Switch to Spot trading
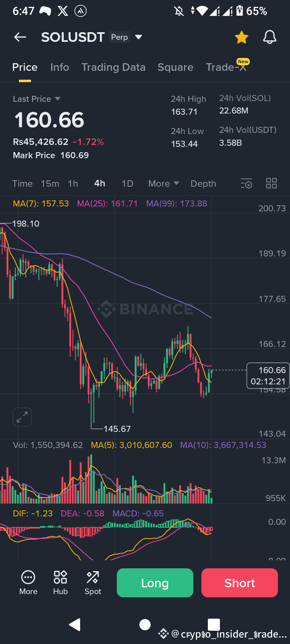Image resolution: width=290 pixels, height=644 pixels. [93, 582]
